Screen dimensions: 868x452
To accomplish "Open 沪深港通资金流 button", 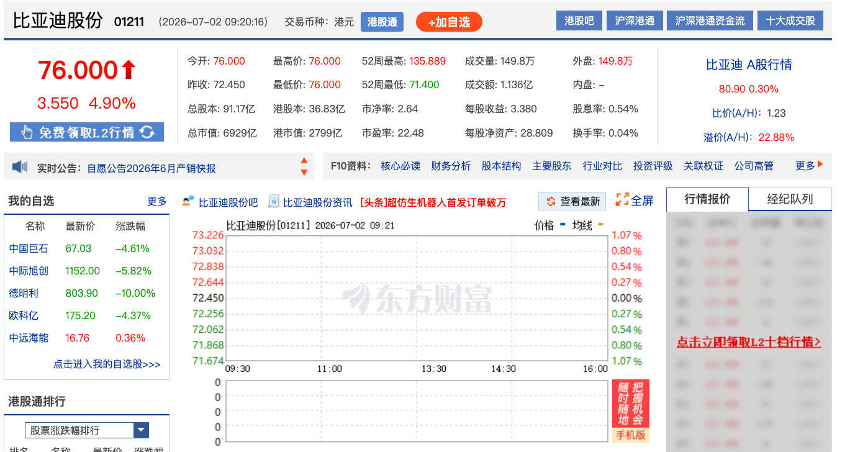I will click(x=710, y=20).
